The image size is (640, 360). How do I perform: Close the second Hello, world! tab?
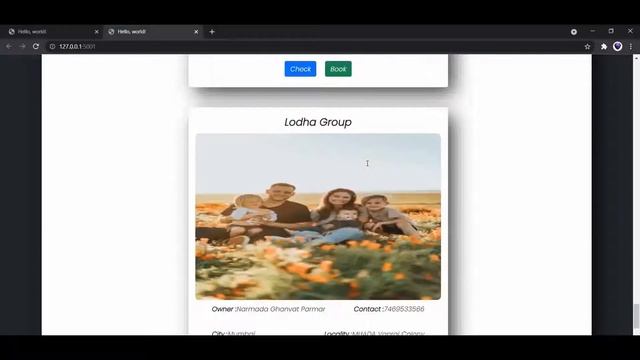click(196, 31)
